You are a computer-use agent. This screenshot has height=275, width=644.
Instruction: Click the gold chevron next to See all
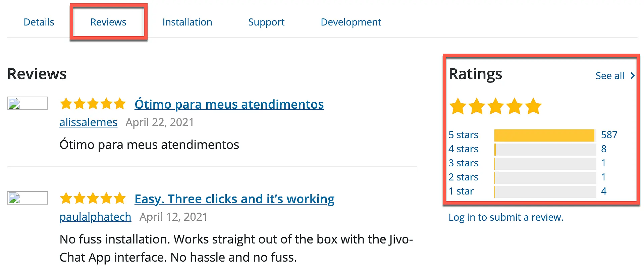coord(633,75)
